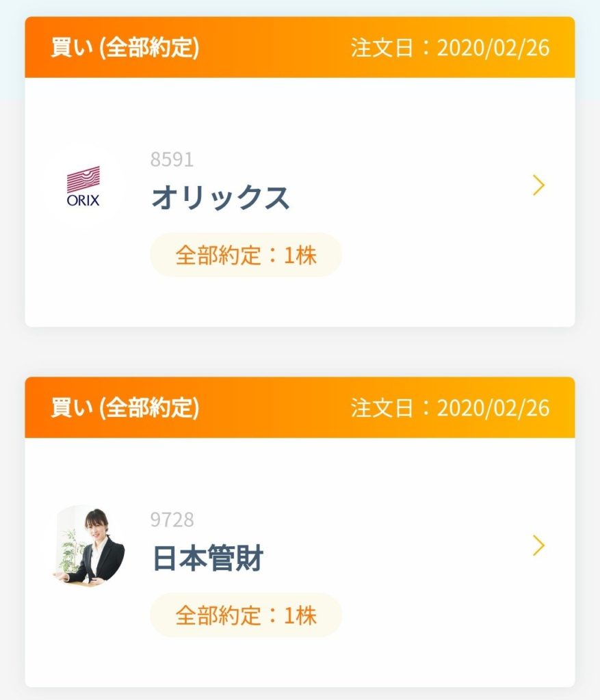Click the ORIX company logo icon

[x=83, y=186]
